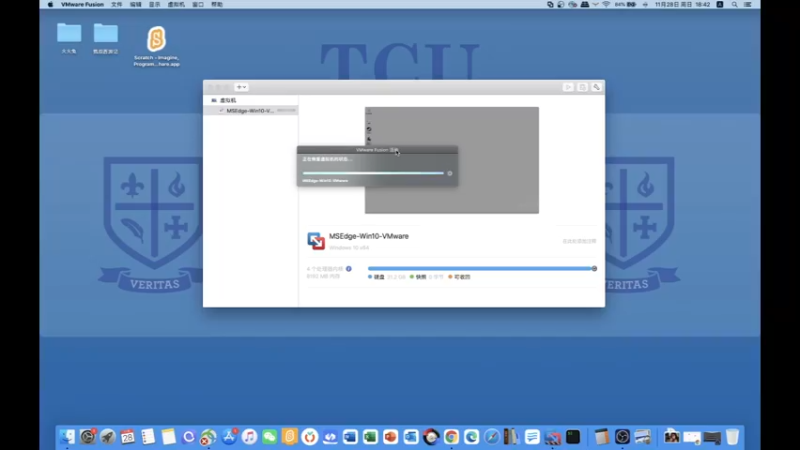
Task: Open Trash in the Dock
Action: [x=732, y=437]
